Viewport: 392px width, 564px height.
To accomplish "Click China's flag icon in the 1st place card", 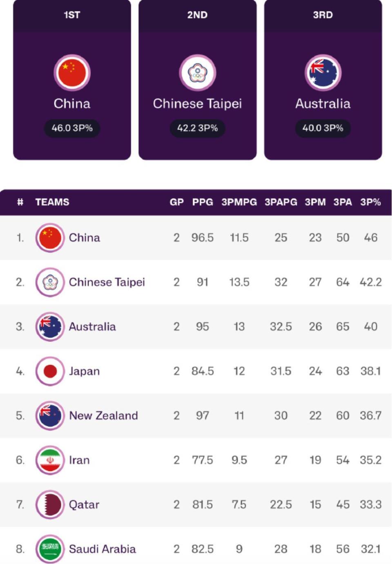I will click(x=72, y=73).
